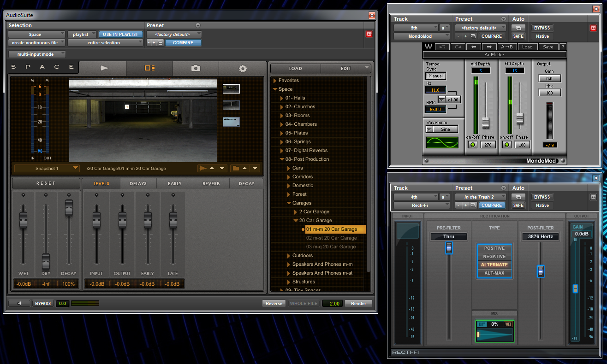The image size is (607, 364).
Task: Enable BYPASS in the Recti-Fi window
Action: click(x=542, y=197)
